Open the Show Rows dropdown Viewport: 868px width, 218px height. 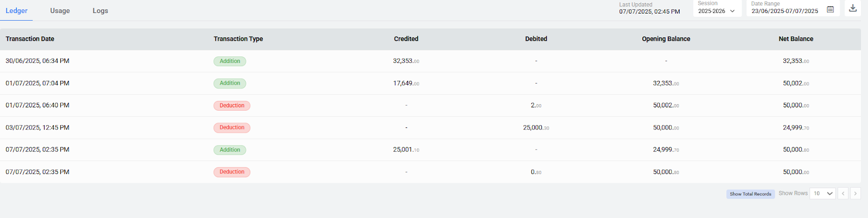point(822,194)
